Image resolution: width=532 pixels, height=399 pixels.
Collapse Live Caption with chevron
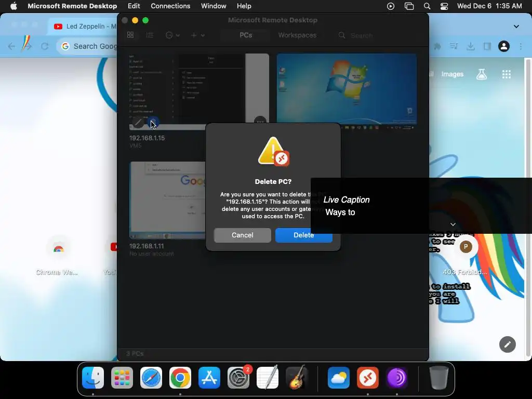point(453,224)
